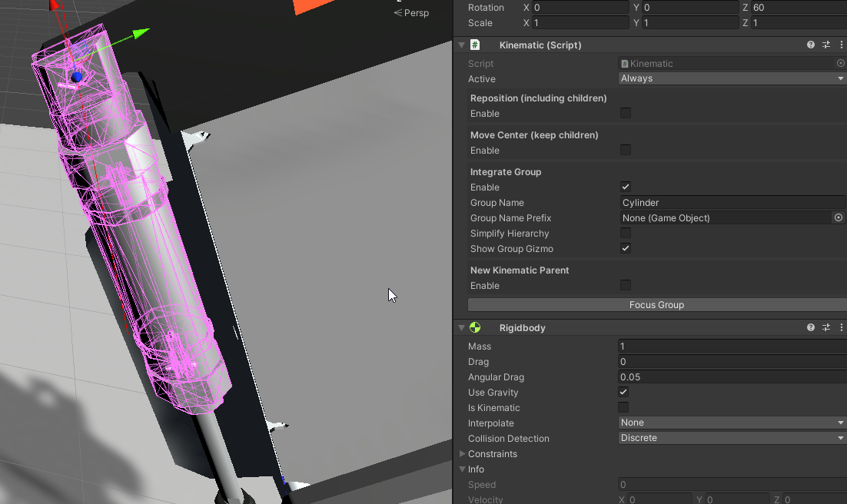Open the Active dropdown showing Always
Image resolution: width=847 pixels, height=504 pixels.
pyautogui.click(x=732, y=78)
